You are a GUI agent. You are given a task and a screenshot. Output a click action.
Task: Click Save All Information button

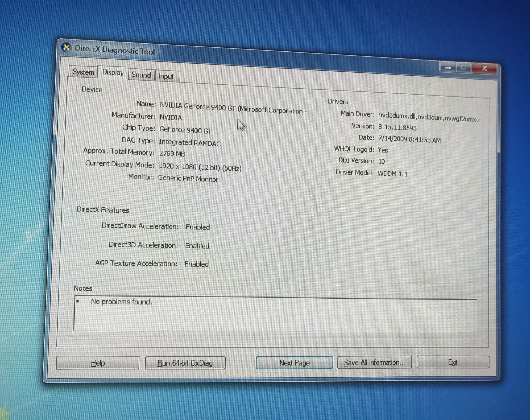374,362
